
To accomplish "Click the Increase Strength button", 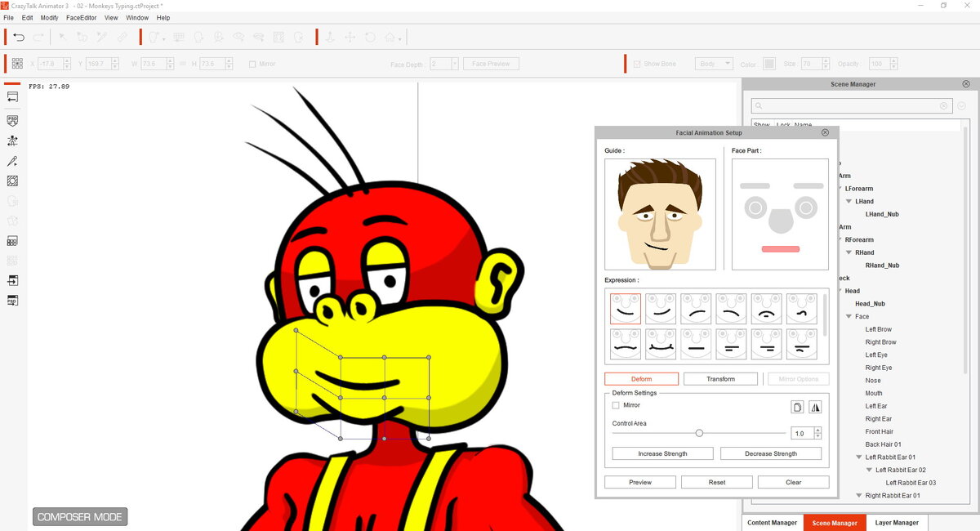I will point(661,453).
